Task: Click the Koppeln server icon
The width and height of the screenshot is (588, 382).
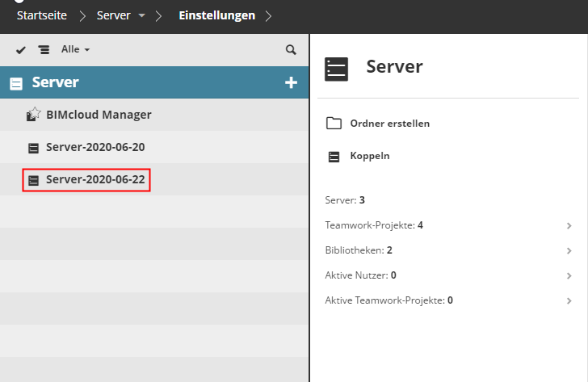Action: pos(334,157)
